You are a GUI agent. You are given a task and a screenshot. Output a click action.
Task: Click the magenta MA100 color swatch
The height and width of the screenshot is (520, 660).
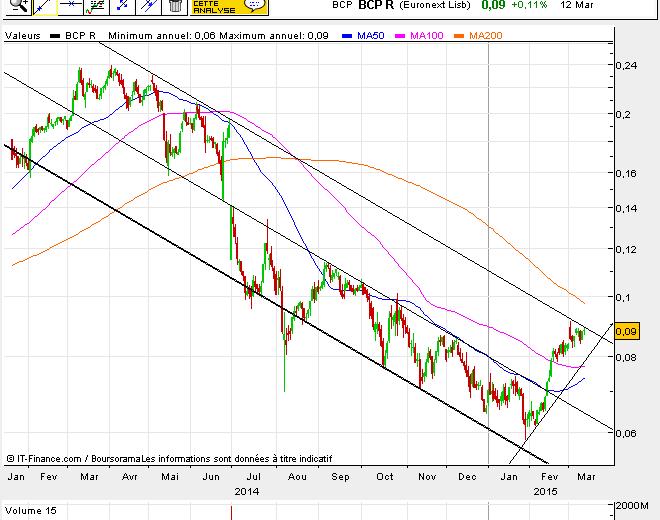coord(400,36)
